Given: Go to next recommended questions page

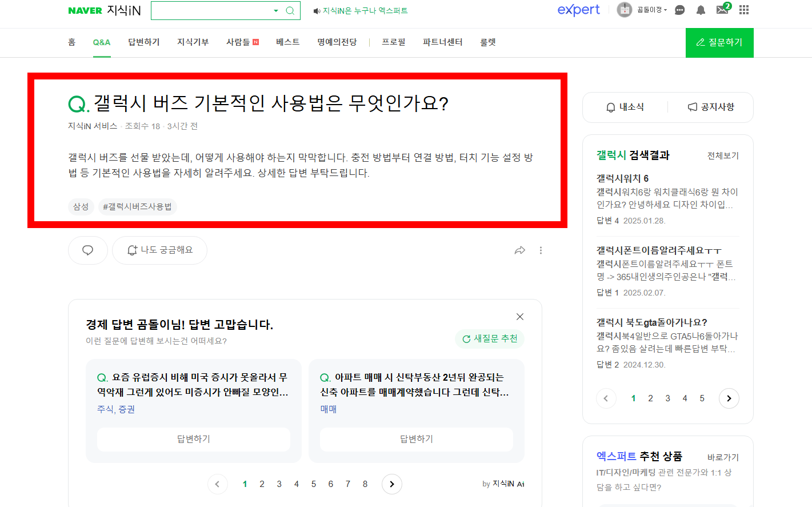Looking at the screenshot, I should (392, 484).
